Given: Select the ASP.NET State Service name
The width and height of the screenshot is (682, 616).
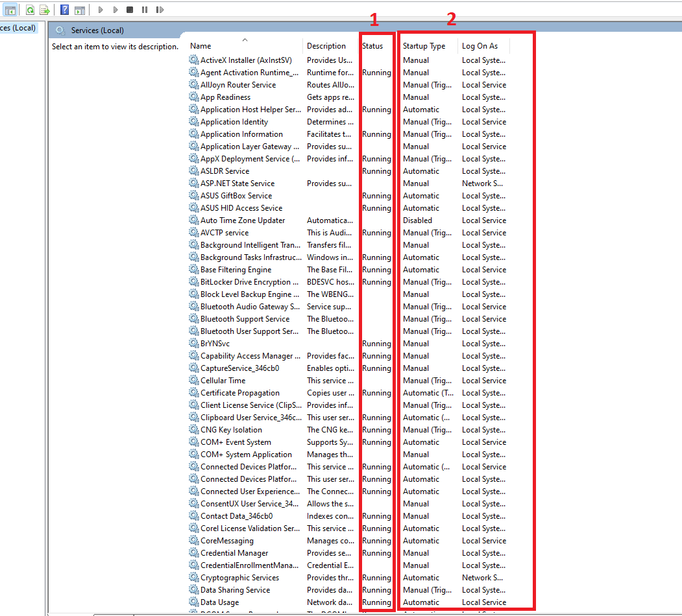Looking at the screenshot, I should [237, 184].
